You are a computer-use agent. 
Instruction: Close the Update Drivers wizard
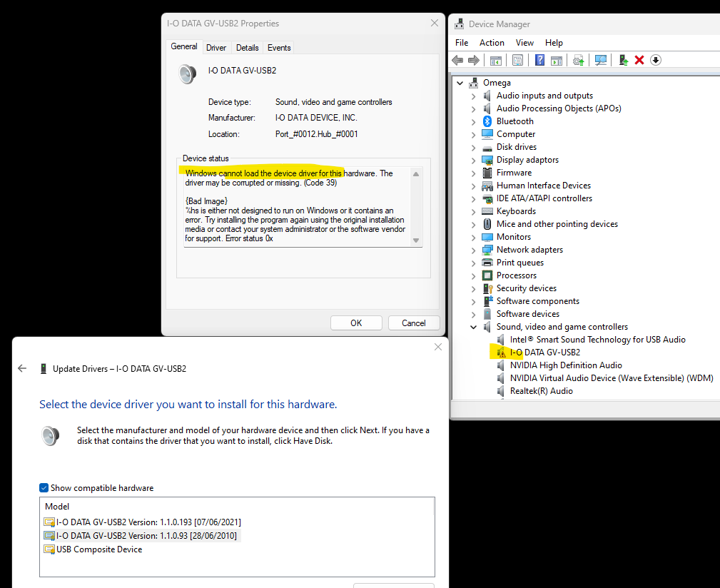pos(438,347)
